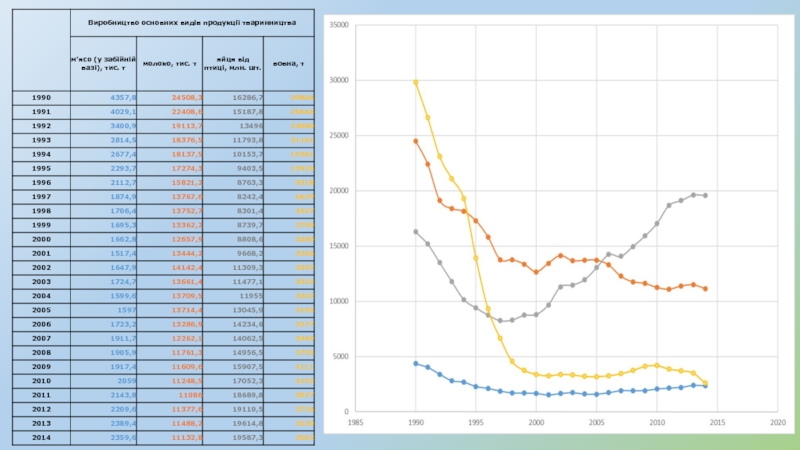Click the 2005 x-axis label on chart

(596, 422)
